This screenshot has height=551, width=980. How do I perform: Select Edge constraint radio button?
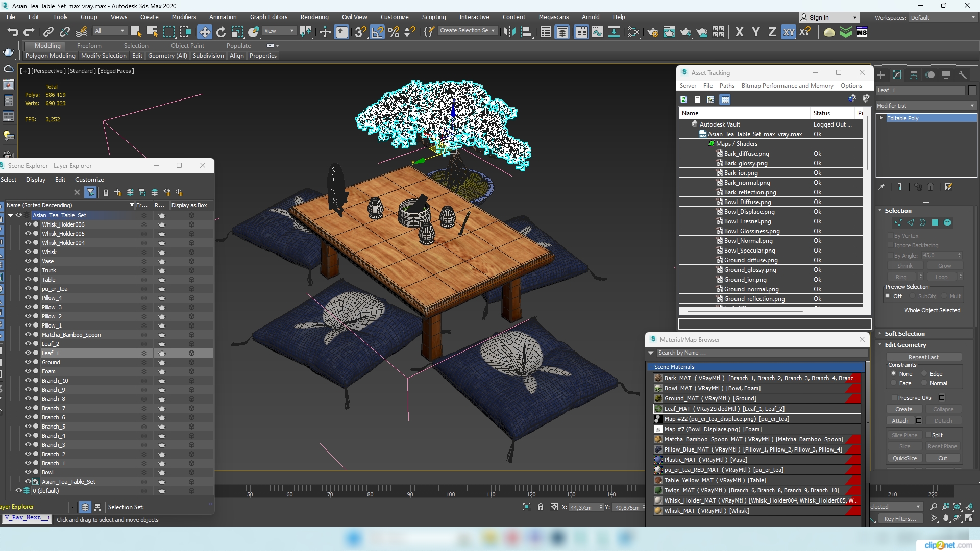(924, 374)
